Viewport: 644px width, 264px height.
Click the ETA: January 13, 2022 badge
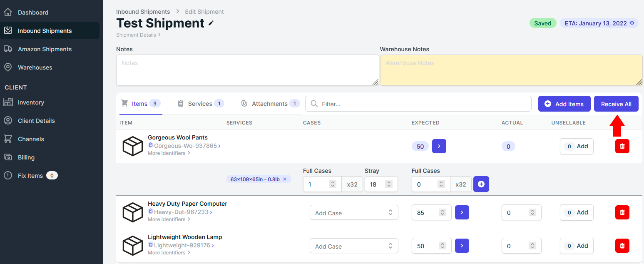pos(599,23)
